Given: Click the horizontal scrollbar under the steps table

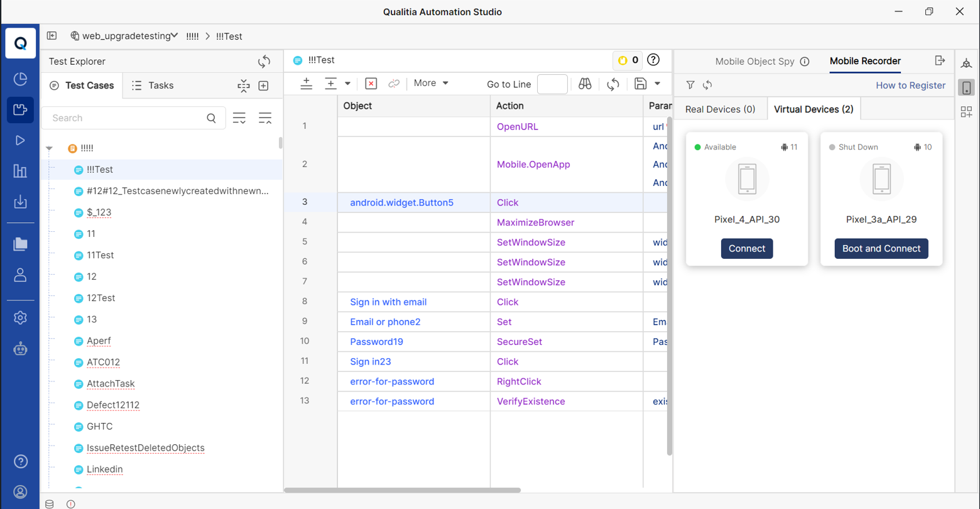Looking at the screenshot, I should pos(403,490).
